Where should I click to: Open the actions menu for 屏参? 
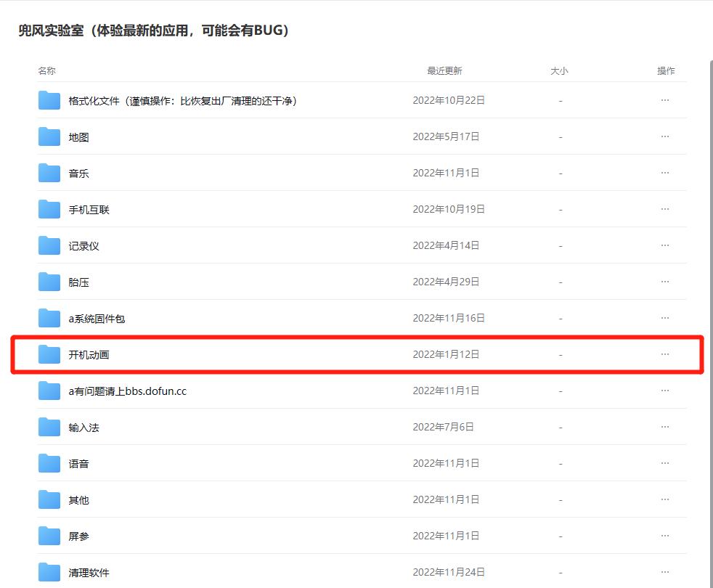pyautogui.click(x=665, y=536)
